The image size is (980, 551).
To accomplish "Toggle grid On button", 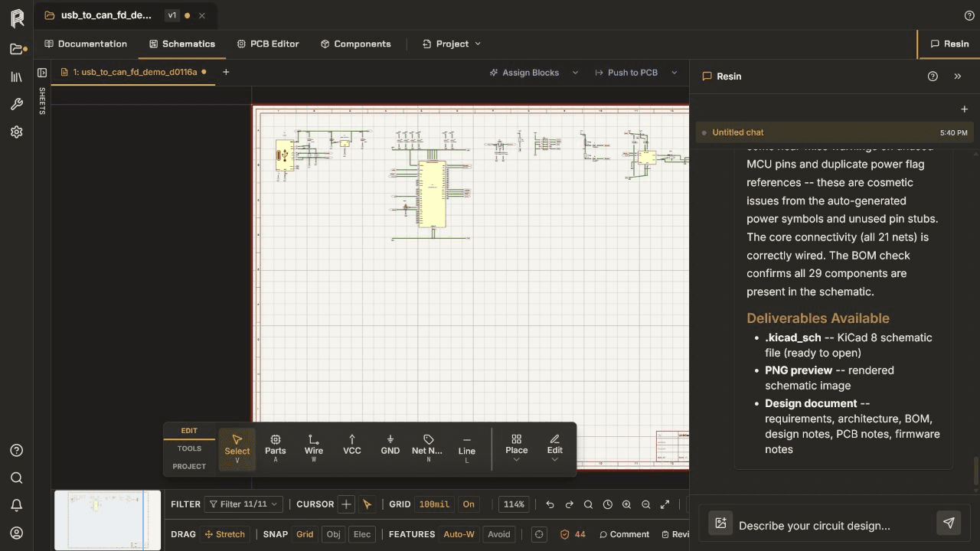I will click(x=469, y=504).
